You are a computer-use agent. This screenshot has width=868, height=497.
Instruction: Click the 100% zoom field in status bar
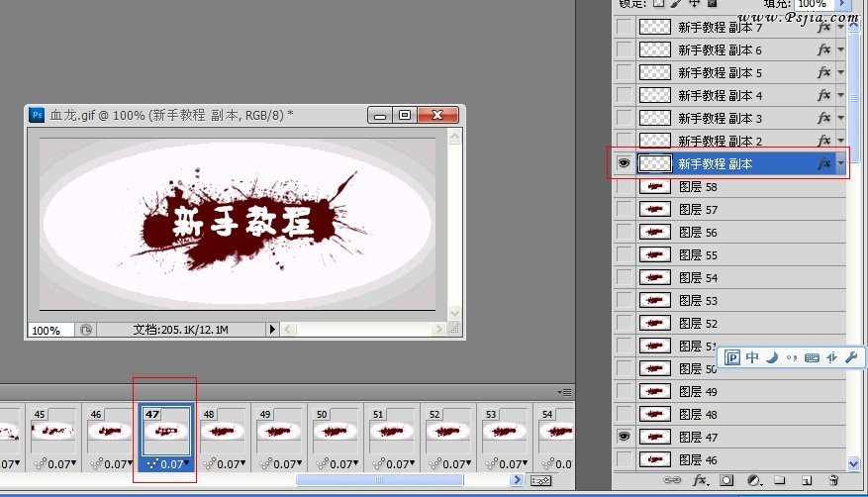(x=50, y=331)
